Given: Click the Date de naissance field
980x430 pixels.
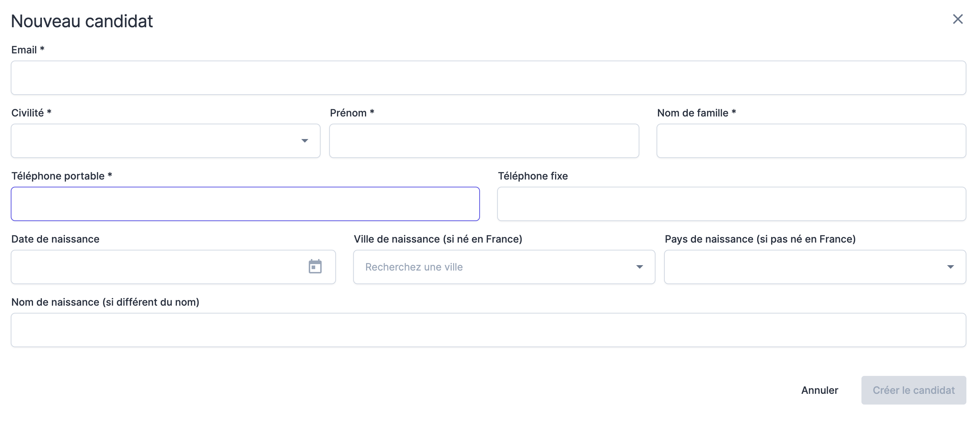Looking at the screenshot, I should [x=156, y=267].
